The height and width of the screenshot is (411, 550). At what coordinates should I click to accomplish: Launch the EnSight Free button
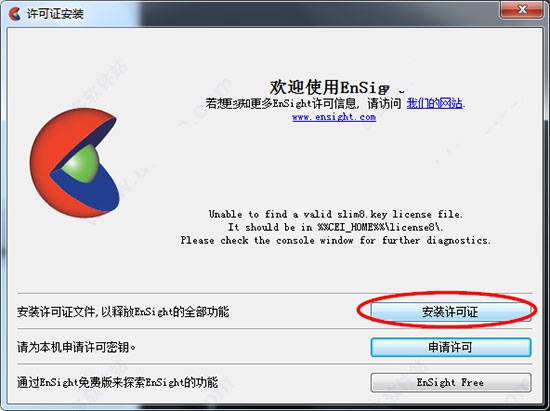[451, 382]
